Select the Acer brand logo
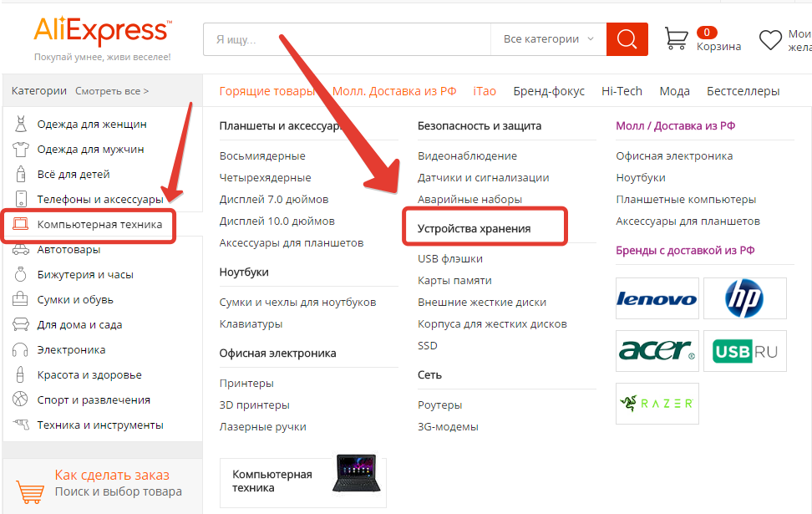This screenshot has height=514, width=812. (656, 351)
